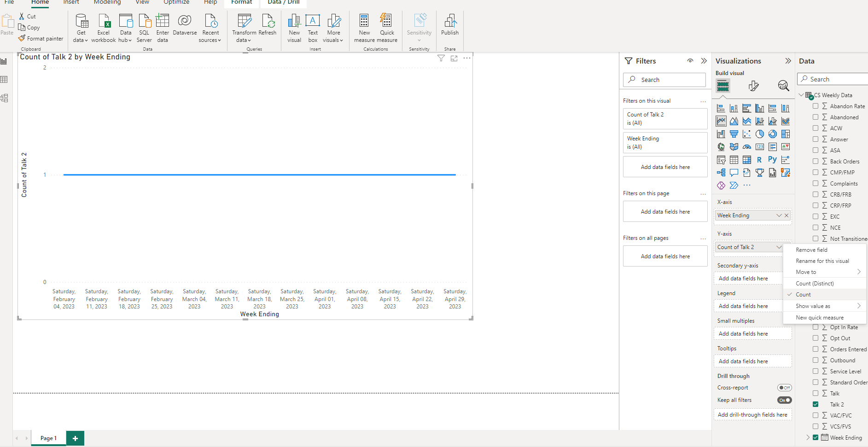
Task: Expand the Move to submenu
Action: coord(824,272)
